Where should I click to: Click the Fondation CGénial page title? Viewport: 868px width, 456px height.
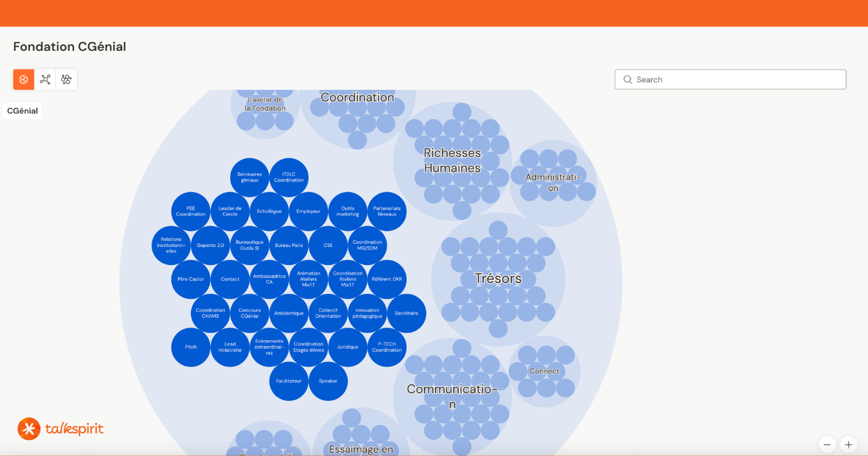[x=69, y=46]
